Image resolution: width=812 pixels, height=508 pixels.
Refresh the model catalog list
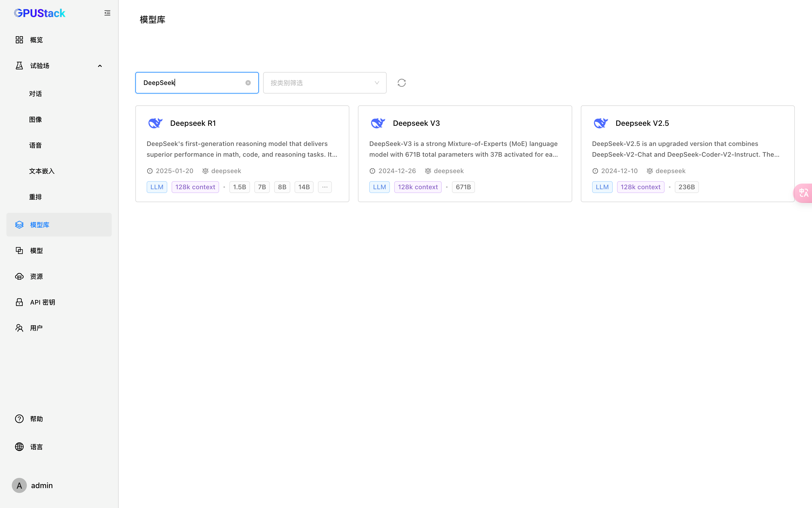point(402,83)
